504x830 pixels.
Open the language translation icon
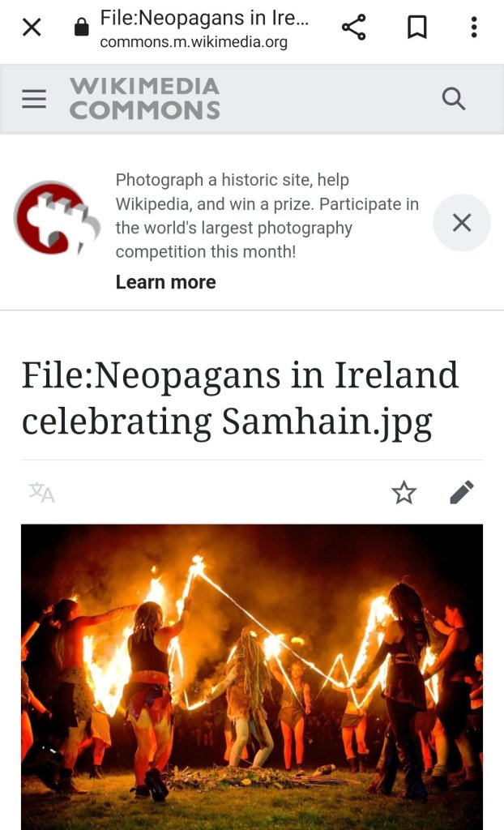42,492
